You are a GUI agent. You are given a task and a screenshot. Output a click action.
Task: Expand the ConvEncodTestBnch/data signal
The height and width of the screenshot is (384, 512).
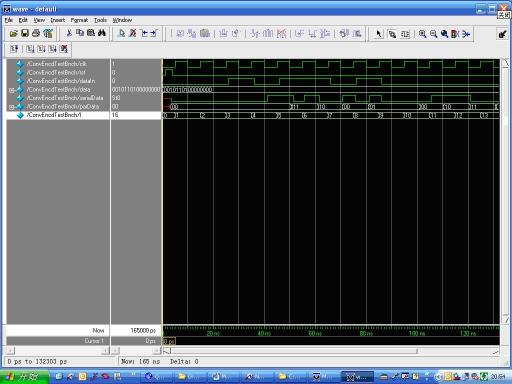11,90
